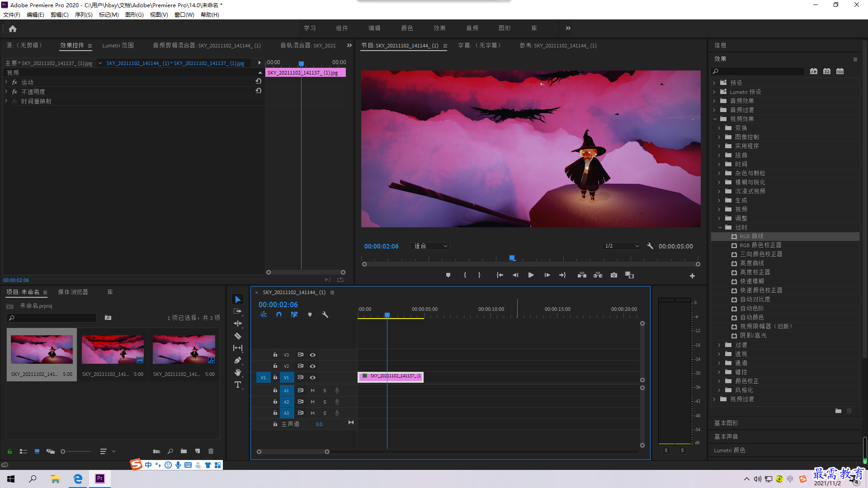Click the Export Frame camera icon
Viewport: 868px width, 488px height.
[613, 275]
